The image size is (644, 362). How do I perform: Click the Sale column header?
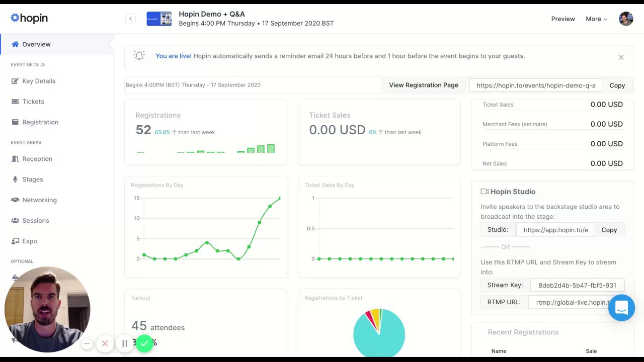click(591, 351)
